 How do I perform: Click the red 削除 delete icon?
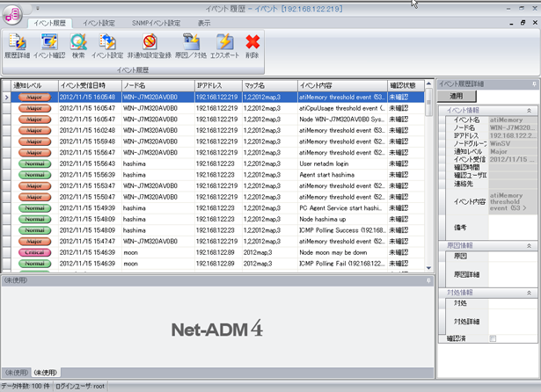click(252, 46)
